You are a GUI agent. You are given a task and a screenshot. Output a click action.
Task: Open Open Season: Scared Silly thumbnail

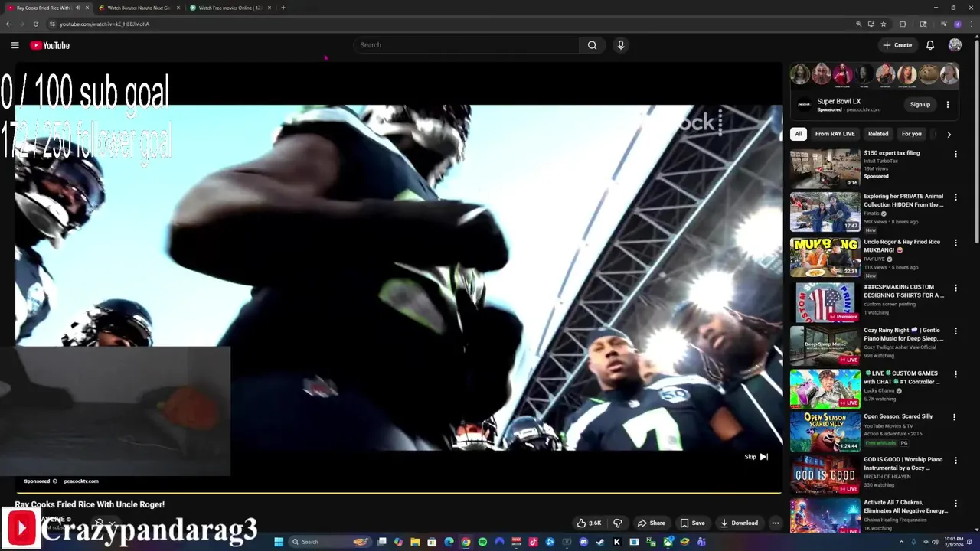click(x=825, y=432)
